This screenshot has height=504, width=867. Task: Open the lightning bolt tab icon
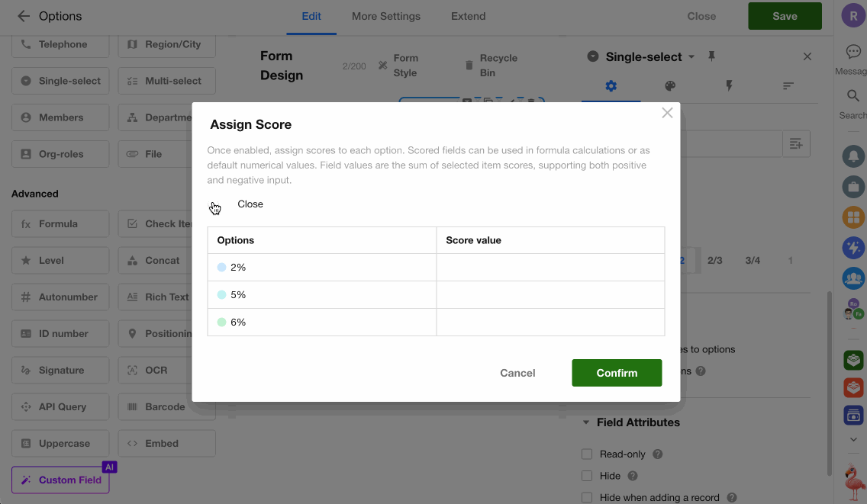pyautogui.click(x=729, y=86)
